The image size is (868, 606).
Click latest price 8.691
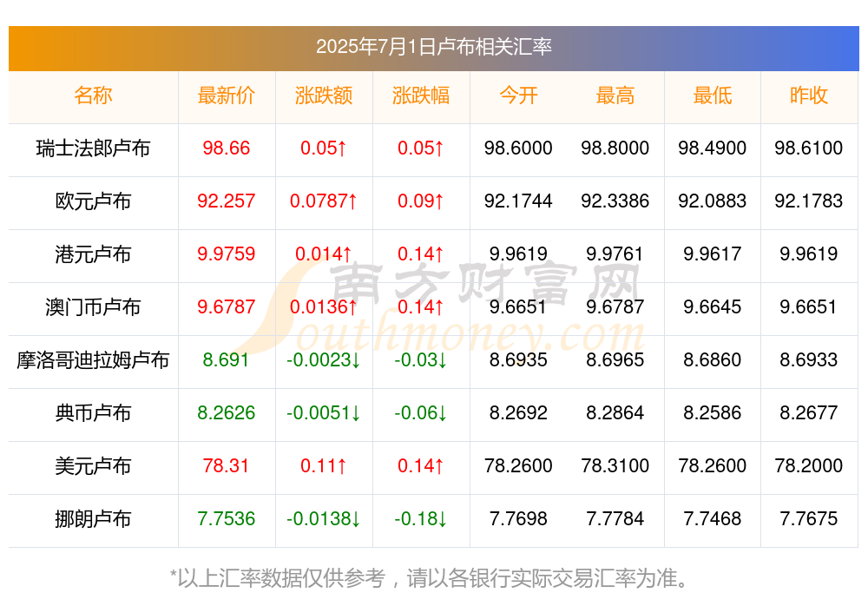226,360
